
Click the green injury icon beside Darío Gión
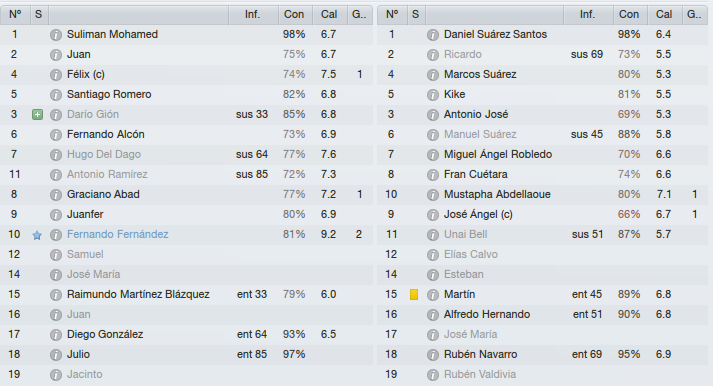(38, 115)
